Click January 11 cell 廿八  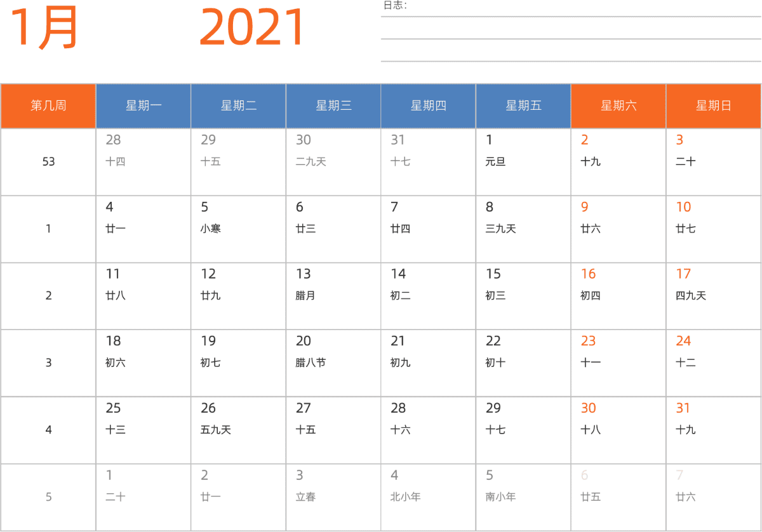coord(144,296)
